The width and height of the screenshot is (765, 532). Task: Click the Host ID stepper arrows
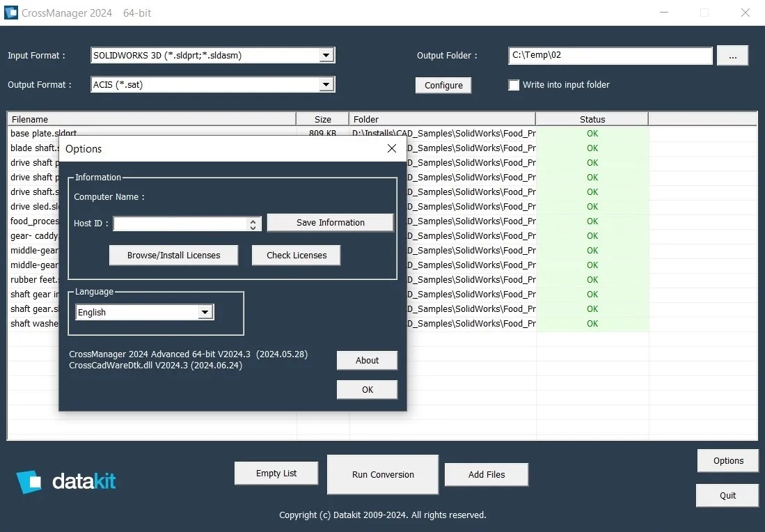click(253, 224)
